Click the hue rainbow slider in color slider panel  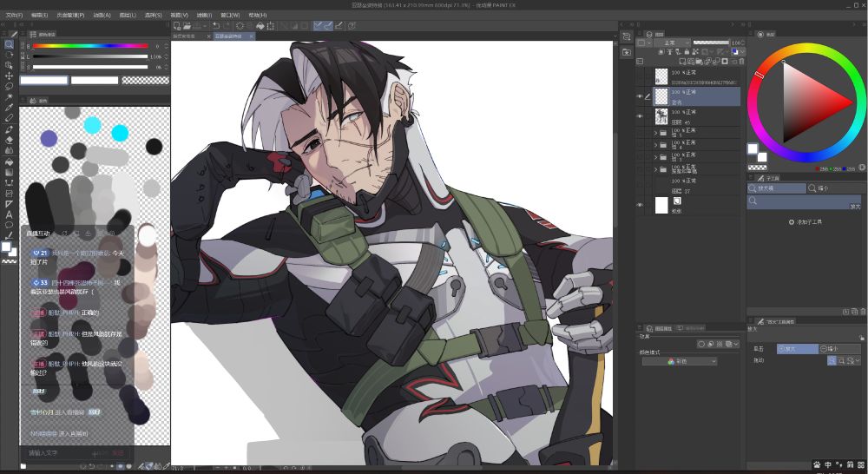pos(90,46)
